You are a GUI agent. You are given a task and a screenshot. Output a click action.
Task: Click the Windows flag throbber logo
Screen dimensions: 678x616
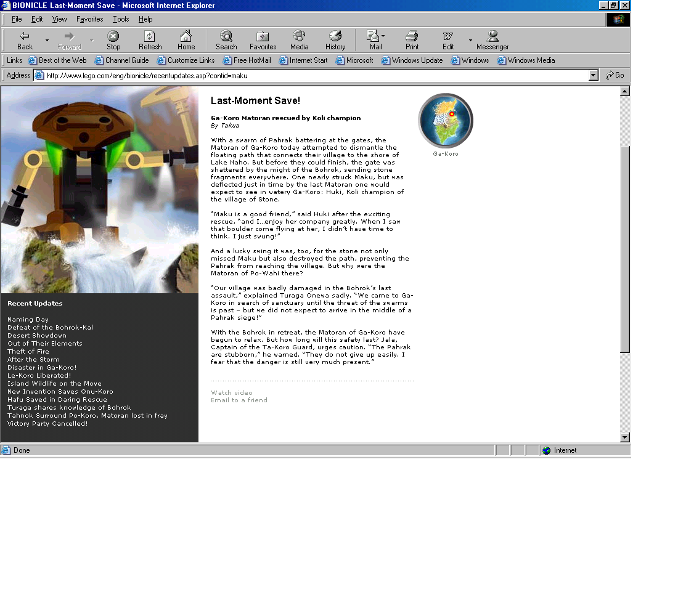click(618, 20)
